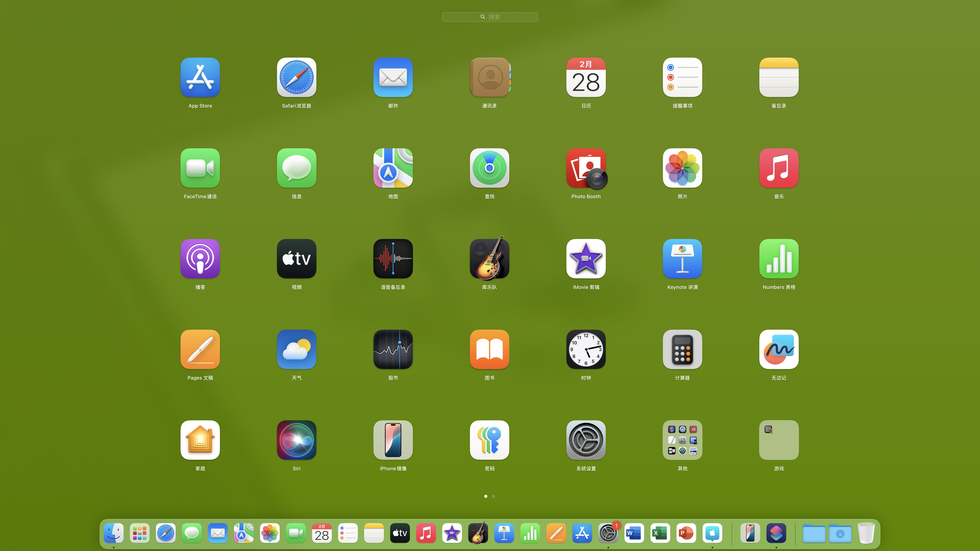Open the Podcasts (播客) app
This screenshot has height=551, width=980.
(200, 259)
